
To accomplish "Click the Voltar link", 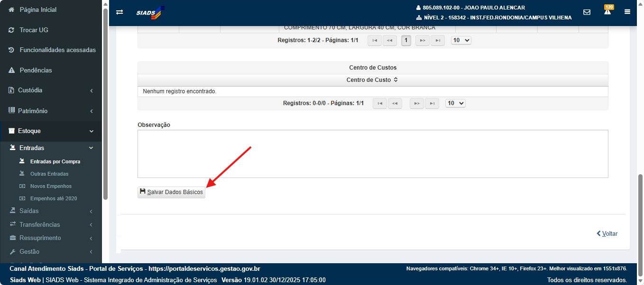I will (x=607, y=233).
